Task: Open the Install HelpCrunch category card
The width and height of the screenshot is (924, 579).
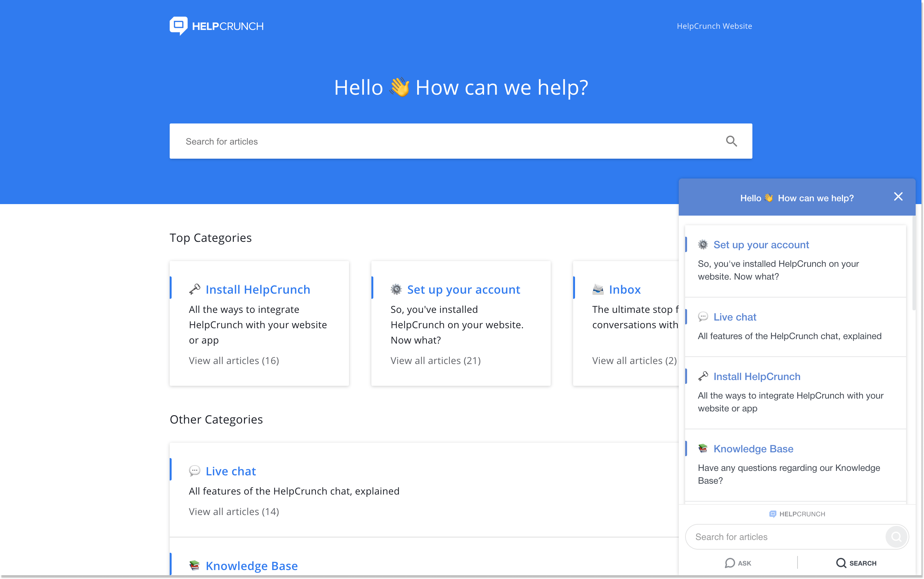Action: tap(260, 322)
